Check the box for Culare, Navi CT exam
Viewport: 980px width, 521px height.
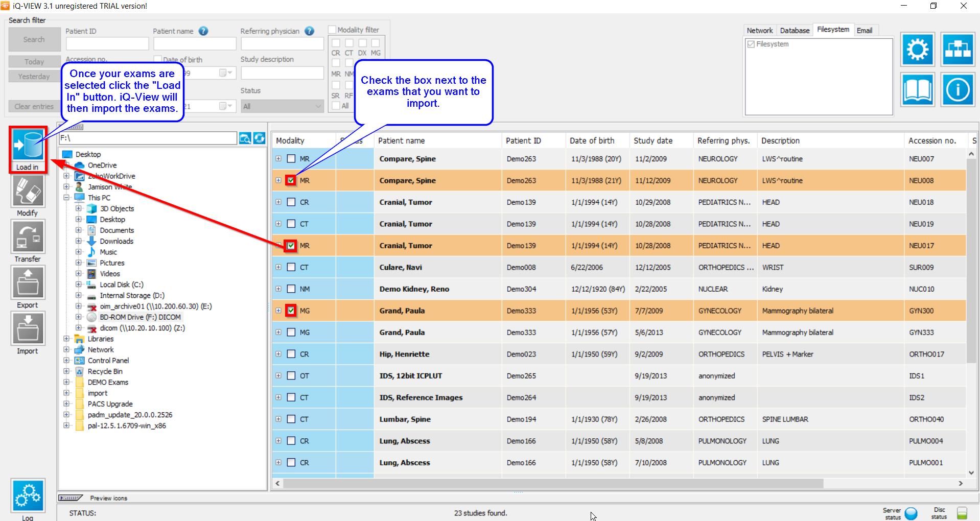coord(291,267)
